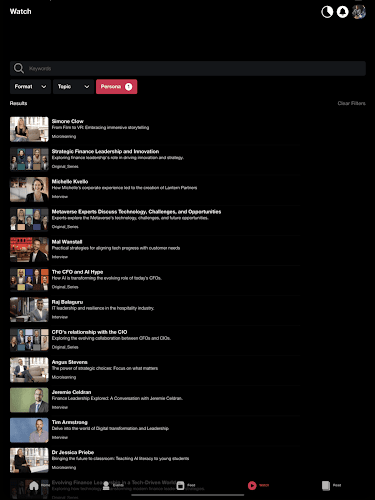
Task: Expand the Format filter dropdown
Action: (30, 87)
